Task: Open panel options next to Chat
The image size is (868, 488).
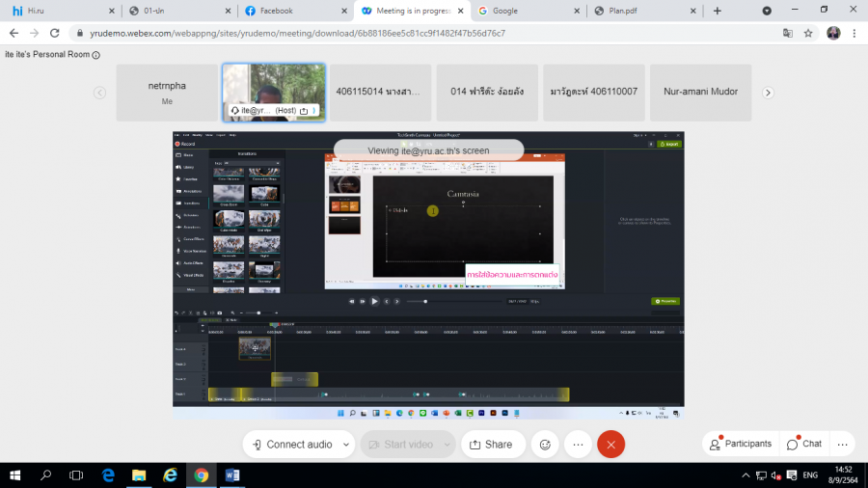Action: point(842,445)
